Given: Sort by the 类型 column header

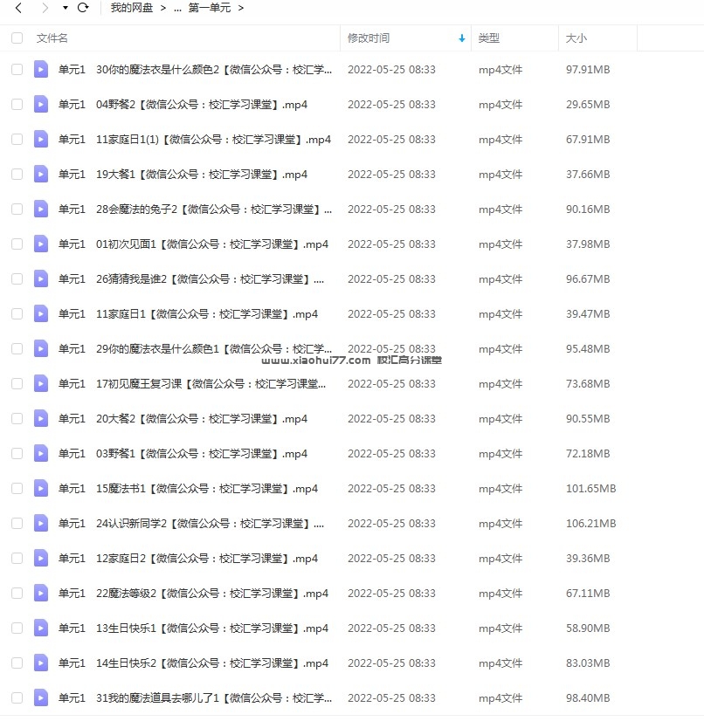Looking at the screenshot, I should (489, 38).
